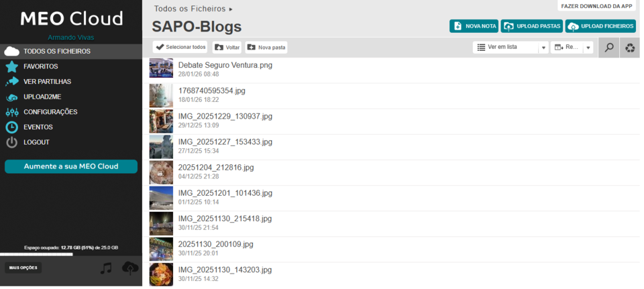644x289 pixels.
Task: Click the MEO Cloud logo
Action: tap(72, 19)
